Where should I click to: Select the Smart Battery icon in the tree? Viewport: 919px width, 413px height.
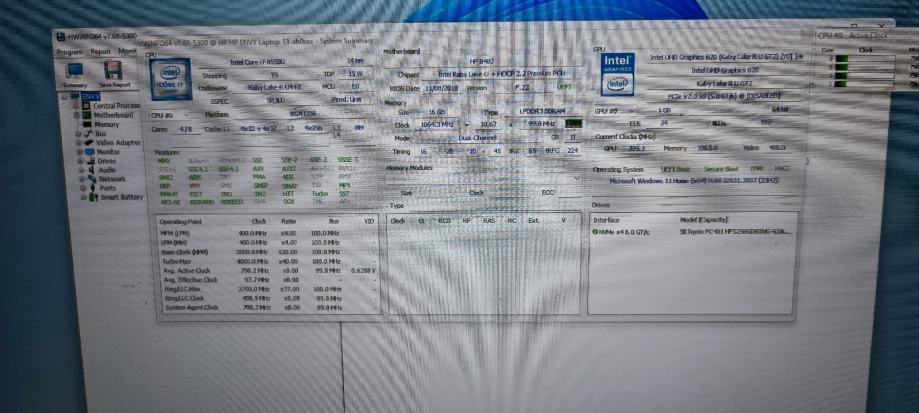tap(93, 197)
